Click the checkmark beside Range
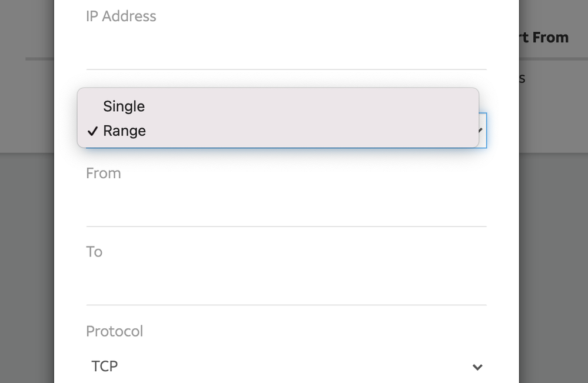The width and height of the screenshot is (588, 383). coord(92,131)
